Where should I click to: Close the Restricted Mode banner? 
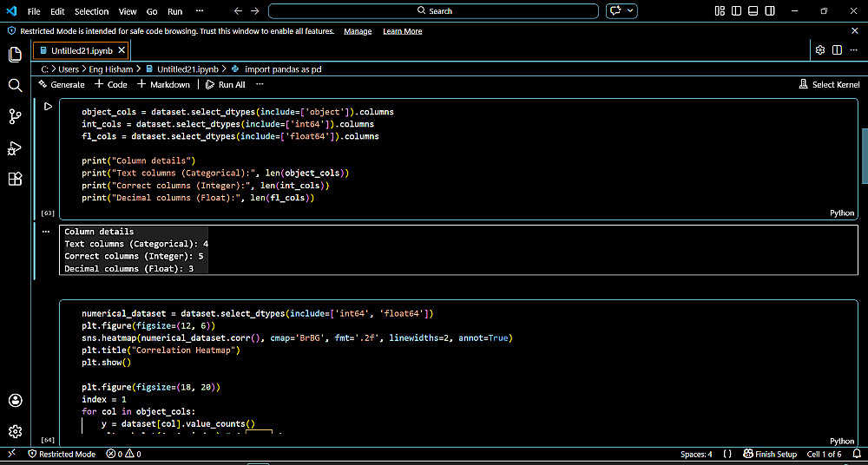click(x=855, y=31)
